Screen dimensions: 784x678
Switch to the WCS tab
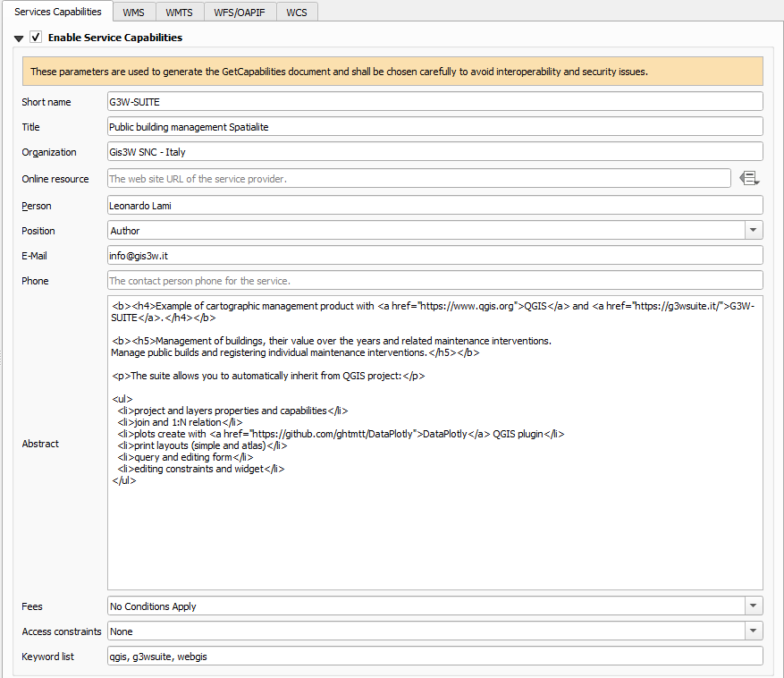tap(297, 13)
